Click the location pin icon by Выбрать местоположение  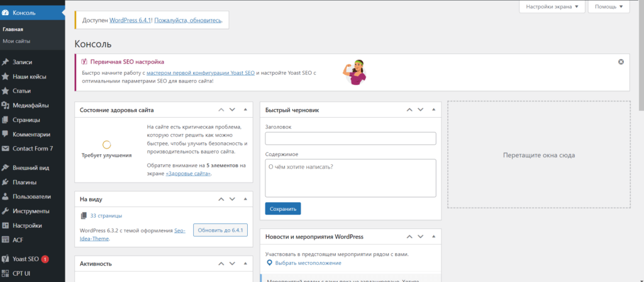tap(269, 263)
